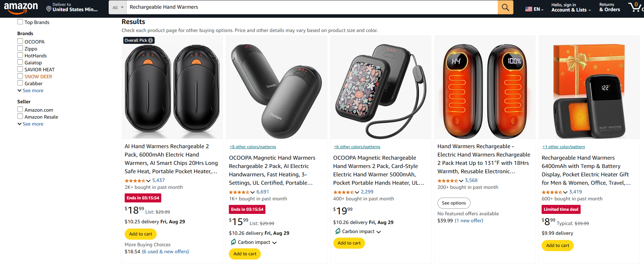The width and height of the screenshot is (644, 264).
Task: Expand the star rating breakdown showing 6,691 ratings
Action: (252, 192)
